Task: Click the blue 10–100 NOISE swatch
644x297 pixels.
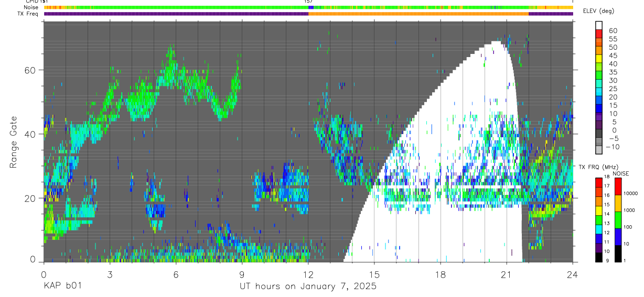Action: [x=618, y=236]
